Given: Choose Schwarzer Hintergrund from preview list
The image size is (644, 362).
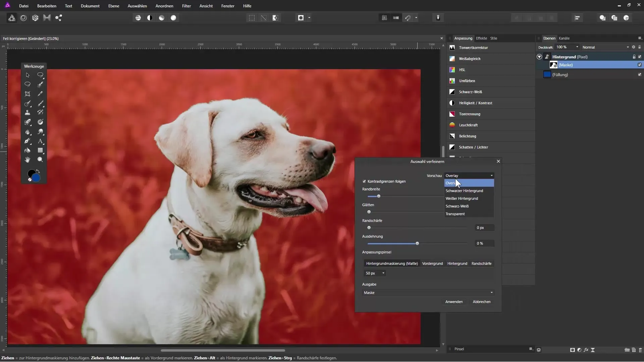Looking at the screenshot, I should (469, 191).
